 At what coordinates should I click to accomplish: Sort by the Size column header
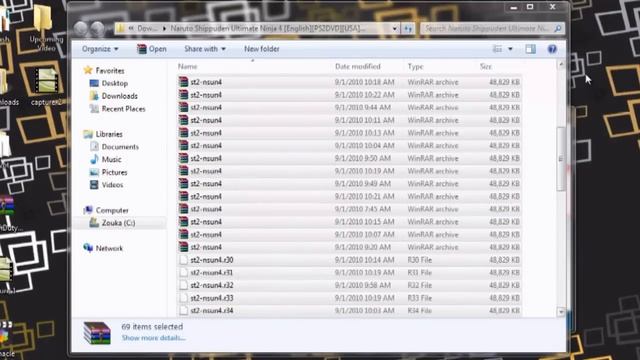coord(486,67)
